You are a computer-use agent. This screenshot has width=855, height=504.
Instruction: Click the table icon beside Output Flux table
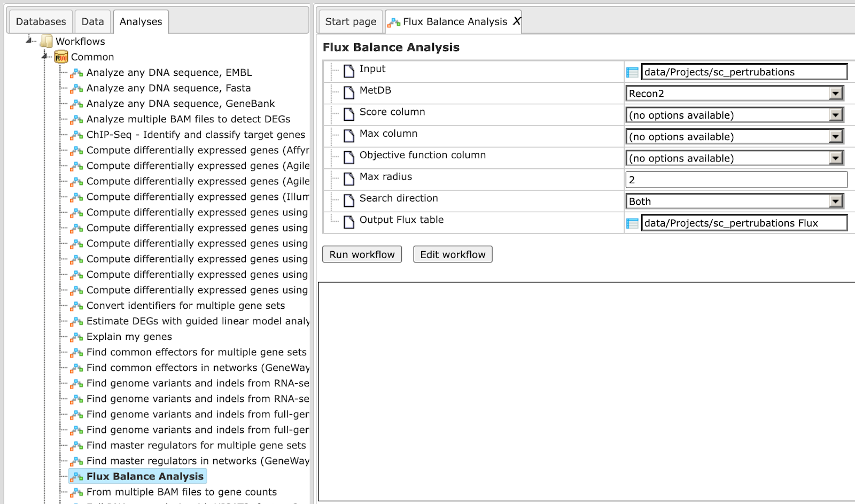click(x=632, y=223)
